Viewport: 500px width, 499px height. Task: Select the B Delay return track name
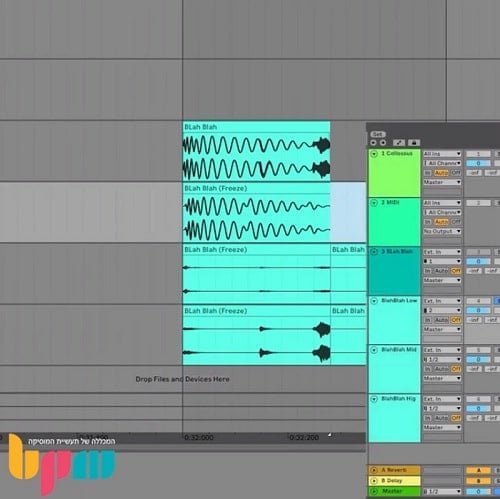(392, 480)
